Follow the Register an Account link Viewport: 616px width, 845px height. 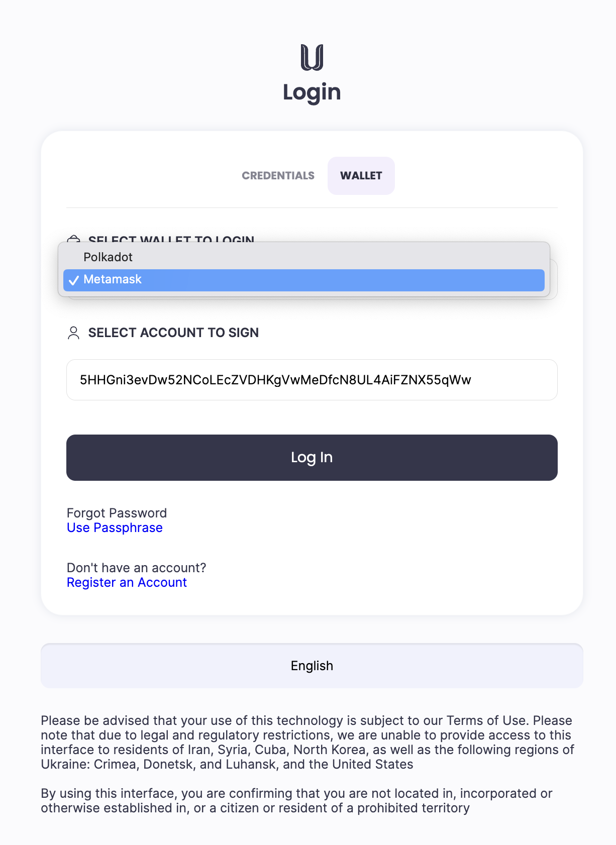coord(127,583)
